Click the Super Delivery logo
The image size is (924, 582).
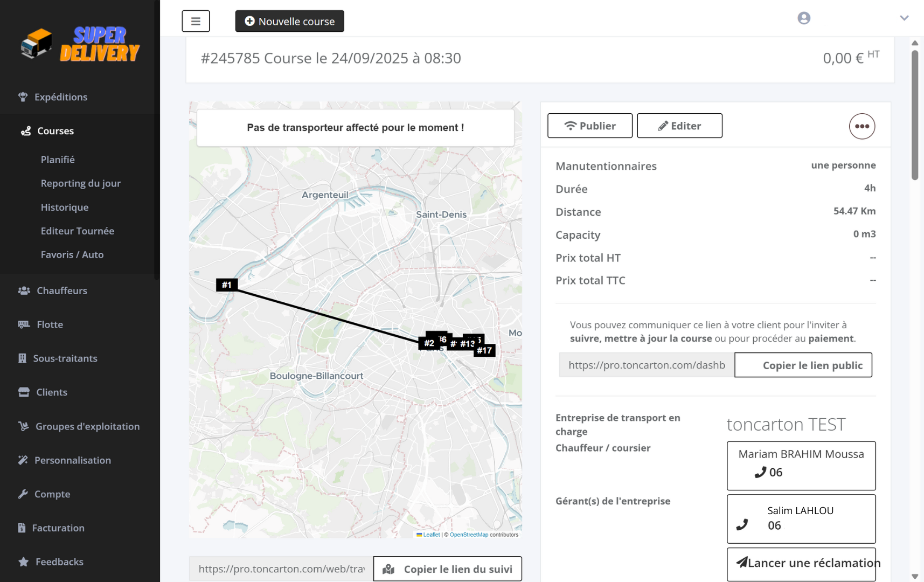(x=80, y=44)
